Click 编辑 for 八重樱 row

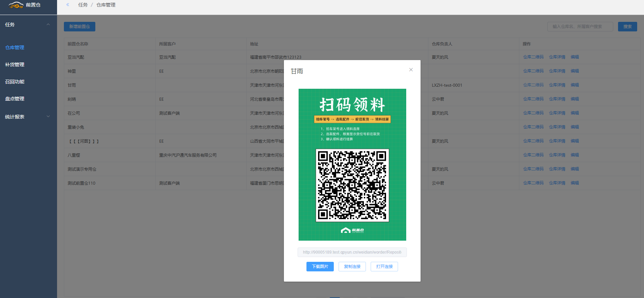coord(575,155)
